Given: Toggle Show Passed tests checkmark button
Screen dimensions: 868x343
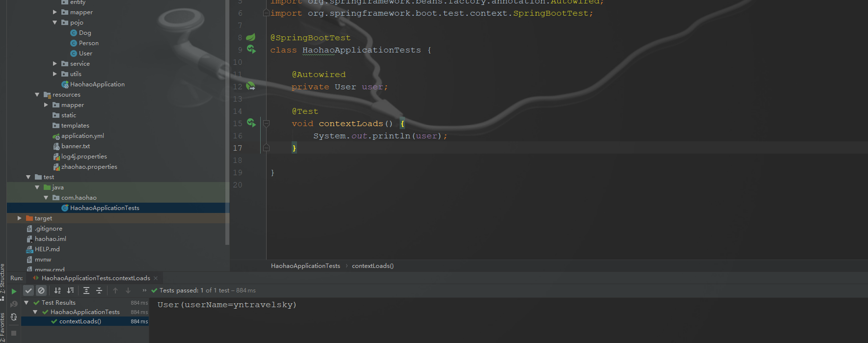Looking at the screenshot, I should pyautogui.click(x=28, y=290).
